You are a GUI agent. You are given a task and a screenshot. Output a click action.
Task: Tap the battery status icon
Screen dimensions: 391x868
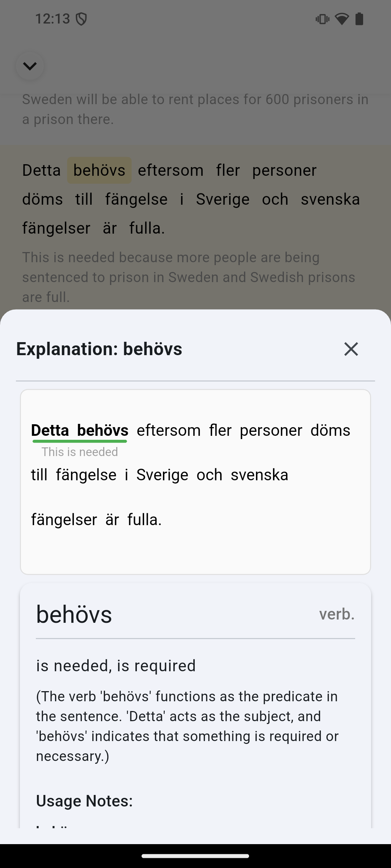pyautogui.click(x=360, y=19)
